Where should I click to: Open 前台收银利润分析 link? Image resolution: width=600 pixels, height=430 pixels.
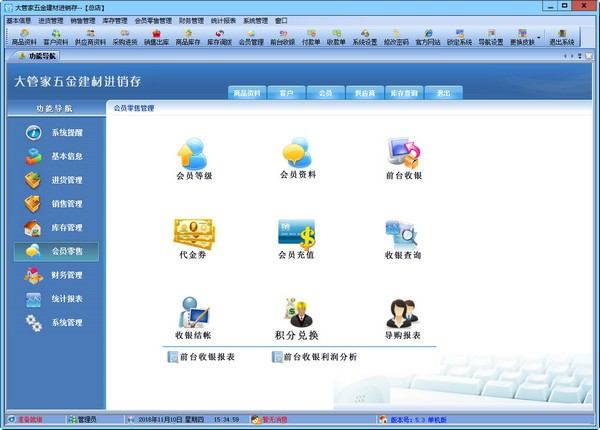click(x=317, y=356)
